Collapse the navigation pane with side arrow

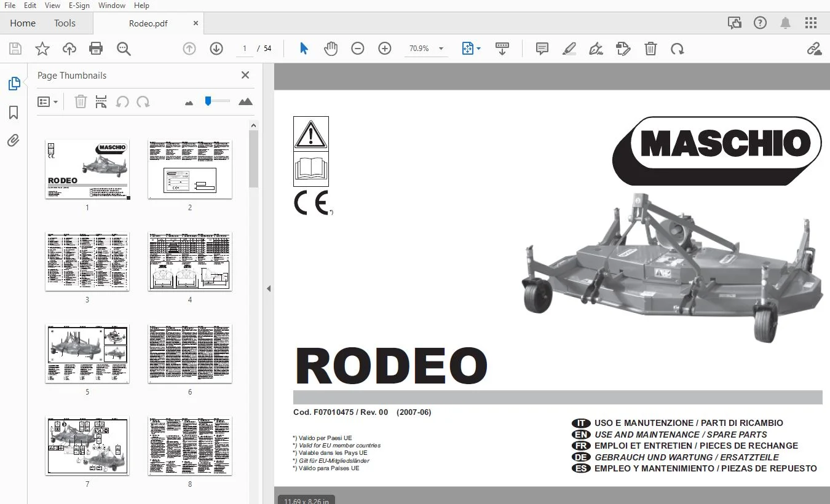268,288
